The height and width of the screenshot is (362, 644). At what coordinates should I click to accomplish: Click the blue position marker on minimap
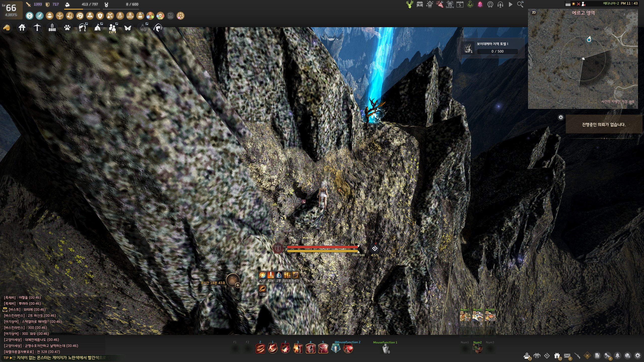589,39
